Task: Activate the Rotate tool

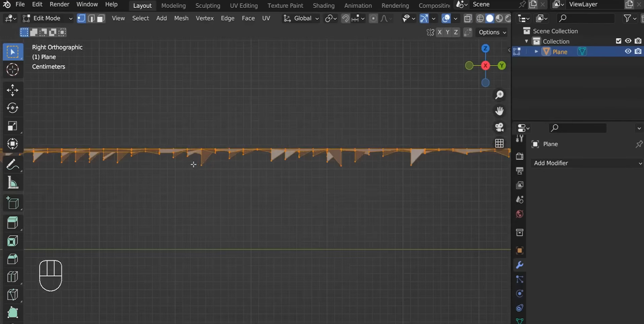Action: (x=13, y=108)
